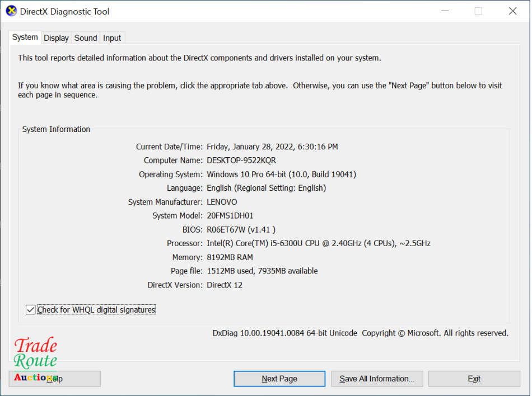Viewport: 532px width, 396px height.
Task: Toggle 'Check for WHQL digital signatures'
Action: point(30,309)
